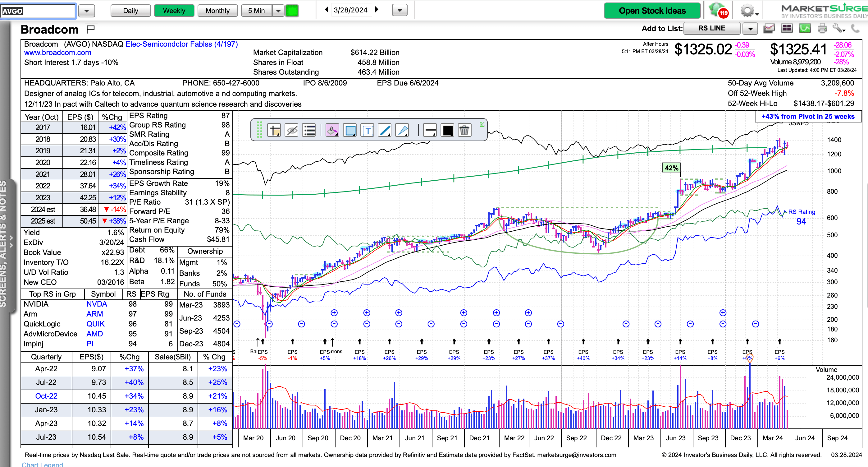Open the www.broadcom.com link
The height and width of the screenshot is (467, 868).
(57, 53)
